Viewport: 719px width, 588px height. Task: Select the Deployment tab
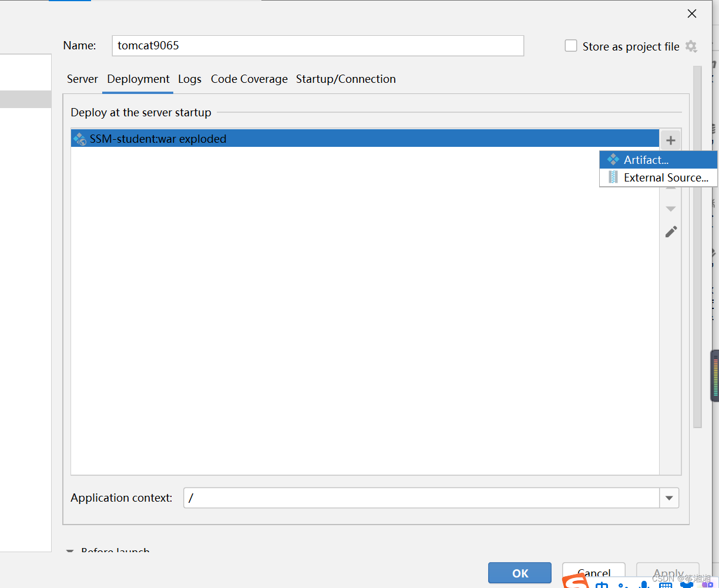click(x=138, y=79)
